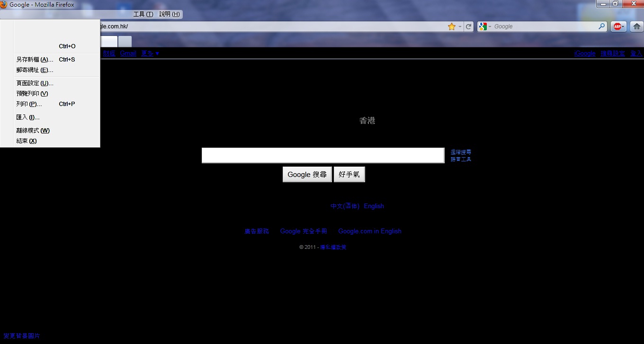Viewport: 644px width, 344px height.
Task: Open the Gmail link in the top bar
Action: (x=128, y=53)
